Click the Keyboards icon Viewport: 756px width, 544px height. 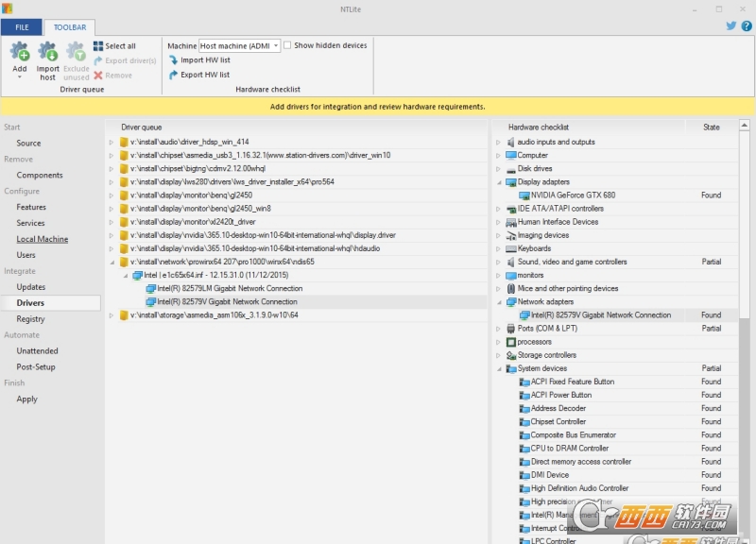coord(511,249)
